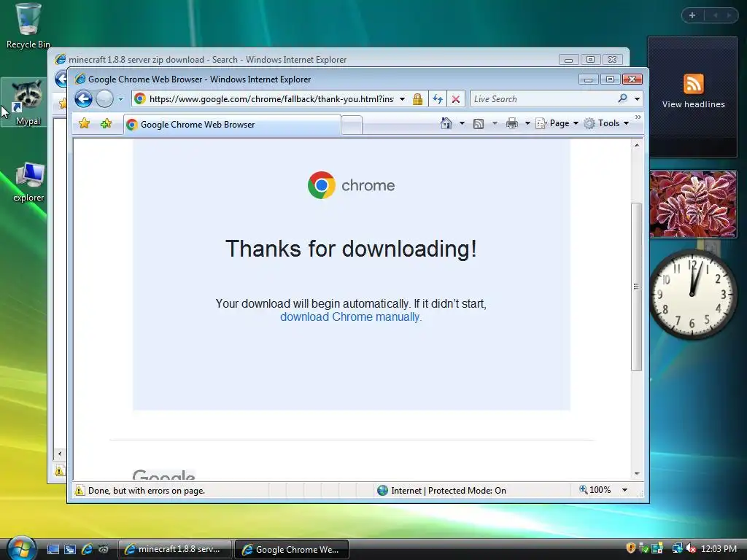Click the slideshow picture gadget
This screenshot has width=747, height=560.
(693, 204)
